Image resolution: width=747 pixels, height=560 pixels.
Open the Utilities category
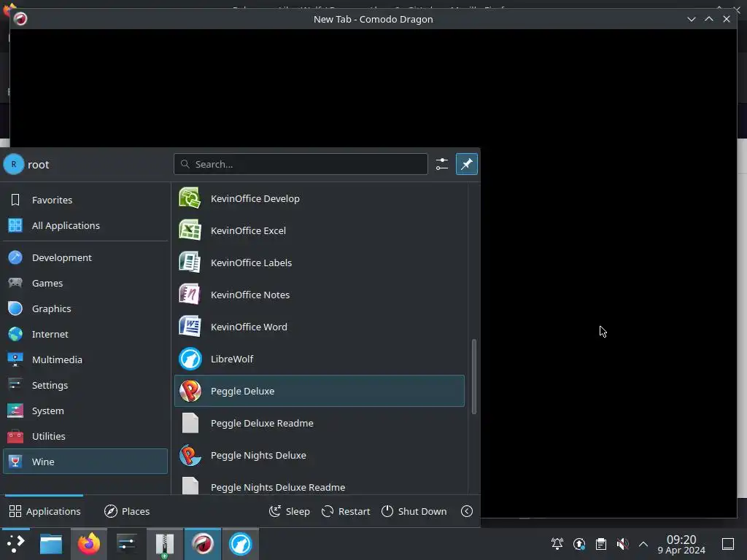click(x=85, y=436)
